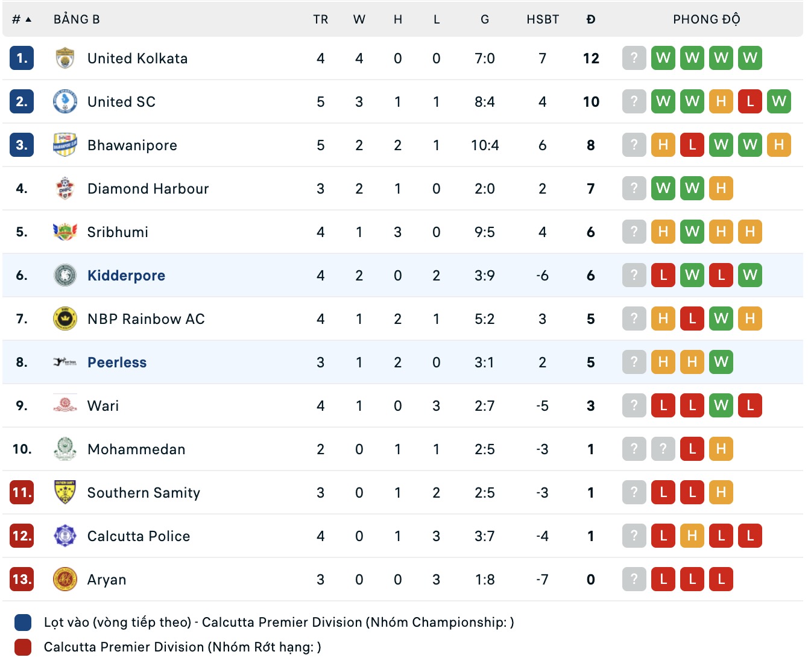Click the red relegation legend swatch
Image resolution: width=808 pixels, height=672 pixels.
point(23,647)
